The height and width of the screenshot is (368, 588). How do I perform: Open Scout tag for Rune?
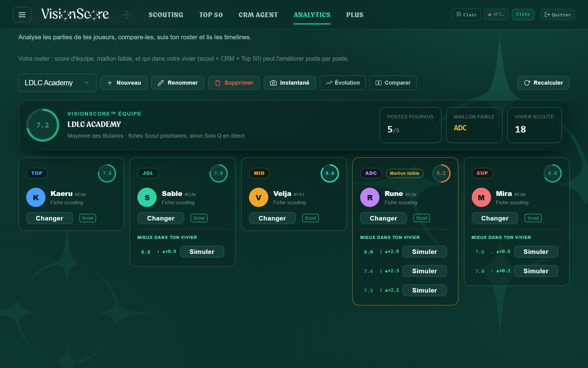(422, 218)
